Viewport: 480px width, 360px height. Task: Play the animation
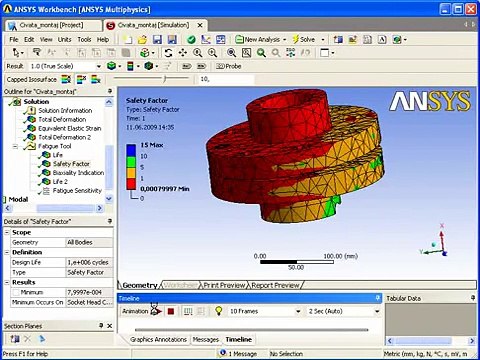click(x=157, y=311)
